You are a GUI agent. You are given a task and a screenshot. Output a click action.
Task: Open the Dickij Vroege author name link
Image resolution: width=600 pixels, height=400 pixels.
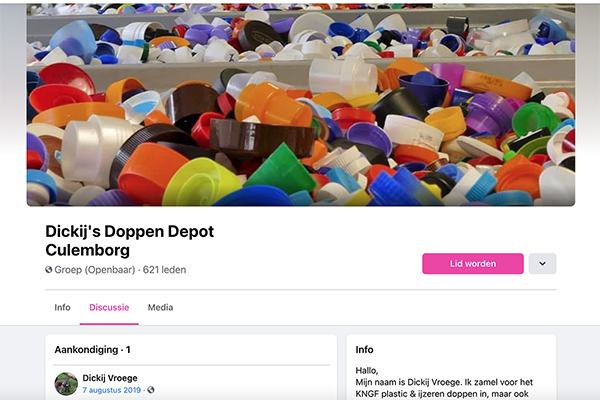(110, 378)
